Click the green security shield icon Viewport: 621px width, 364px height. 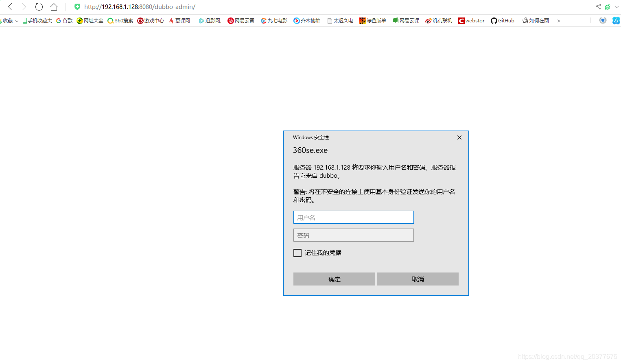pos(77,7)
